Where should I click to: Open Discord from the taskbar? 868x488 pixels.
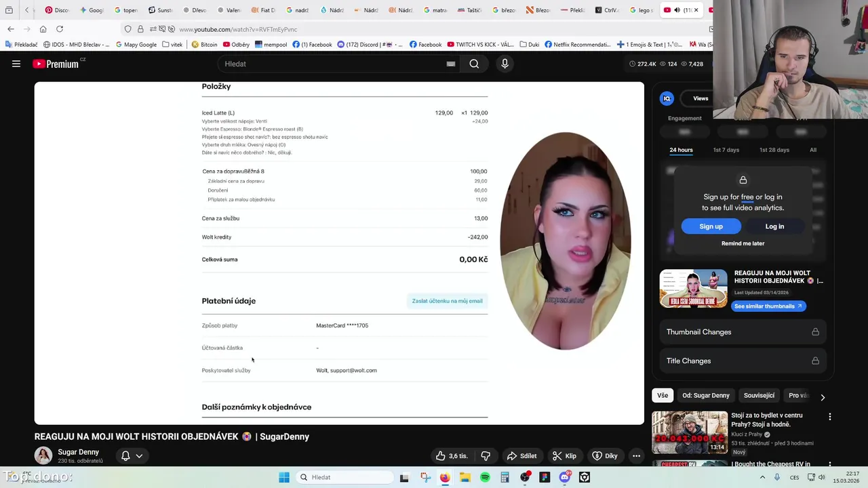click(x=564, y=477)
